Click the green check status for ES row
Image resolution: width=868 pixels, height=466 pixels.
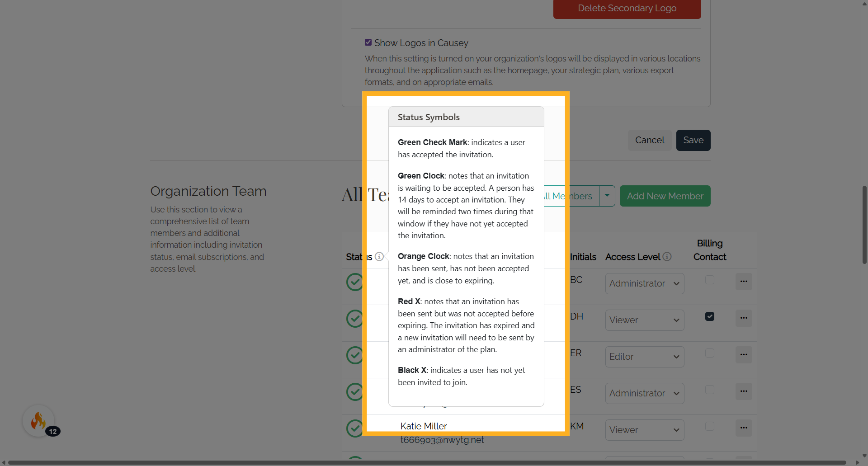point(355,392)
